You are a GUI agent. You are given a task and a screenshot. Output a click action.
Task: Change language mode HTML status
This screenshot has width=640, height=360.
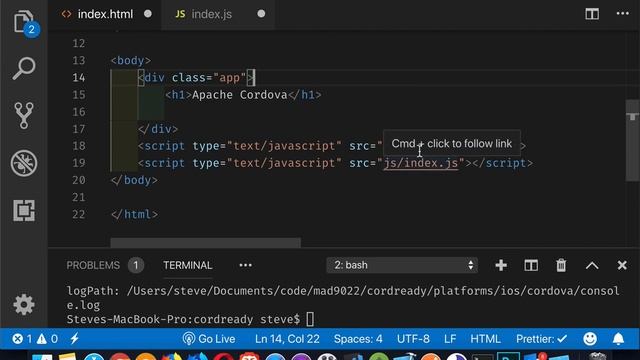click(485, 339)
